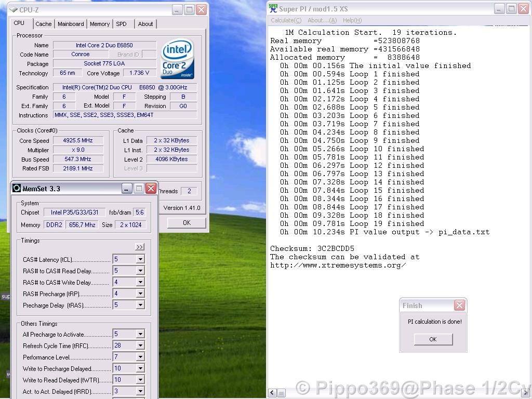The image size is (532, 399).
Task: Click the MemSet memory 656,7 Mhz field
Action: coord(82,224)
